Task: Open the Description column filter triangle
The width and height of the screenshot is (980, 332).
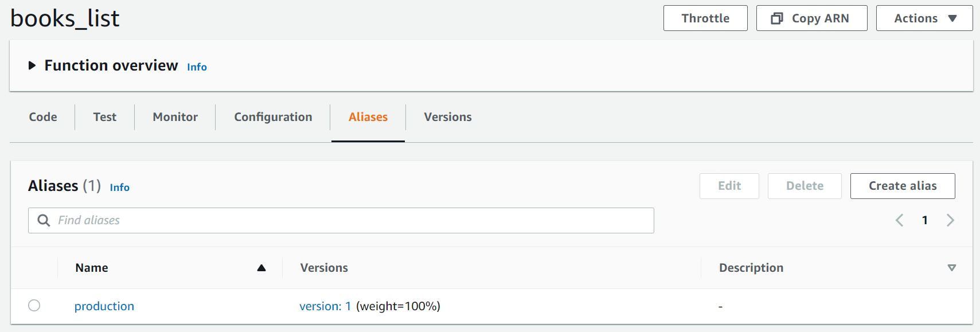Action: (952, 267)
